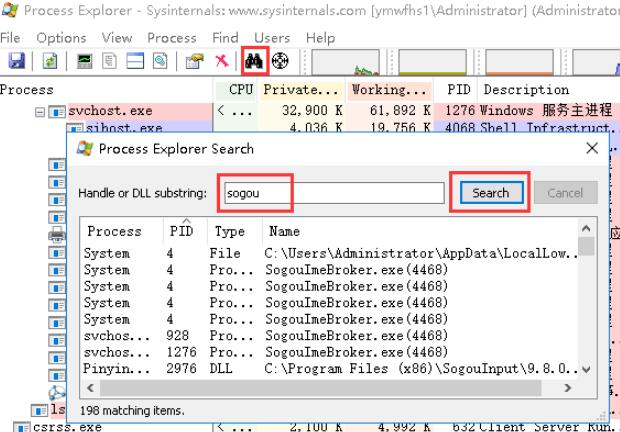Click the Search button
The image size is (620, 432).
[x=491, y=193]
